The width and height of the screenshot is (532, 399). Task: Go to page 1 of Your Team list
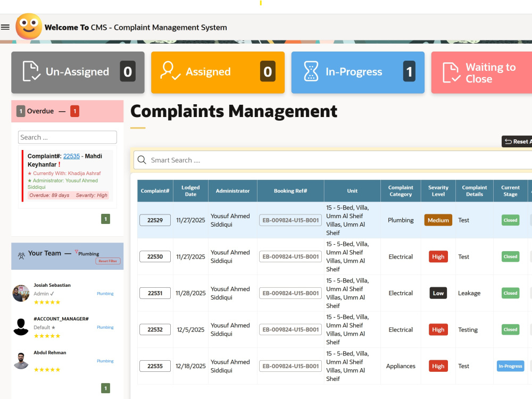coord(105,388)
